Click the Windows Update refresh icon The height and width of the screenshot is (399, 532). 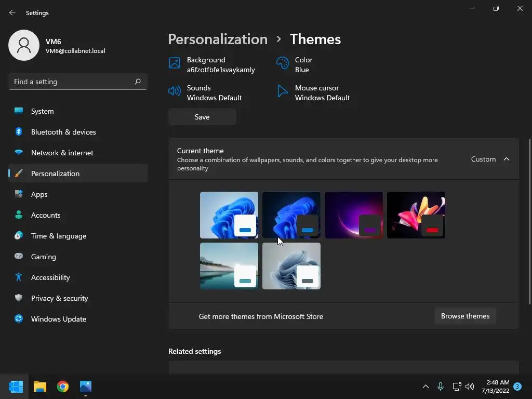[19, 318]
